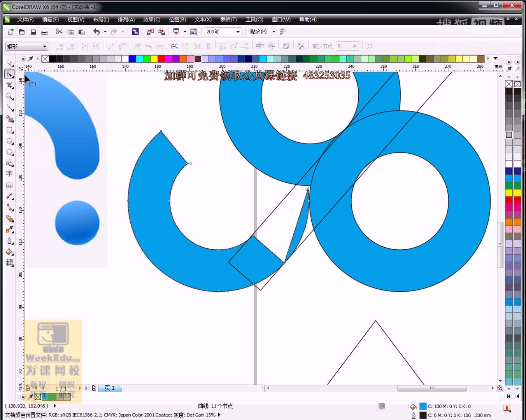This screenshot has height=420, width=526.
Task: Select the Table tool
Action: coord(10,185)
